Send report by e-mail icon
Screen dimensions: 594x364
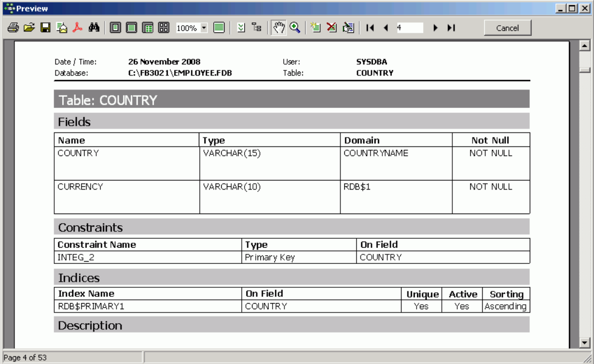[62, 28]
